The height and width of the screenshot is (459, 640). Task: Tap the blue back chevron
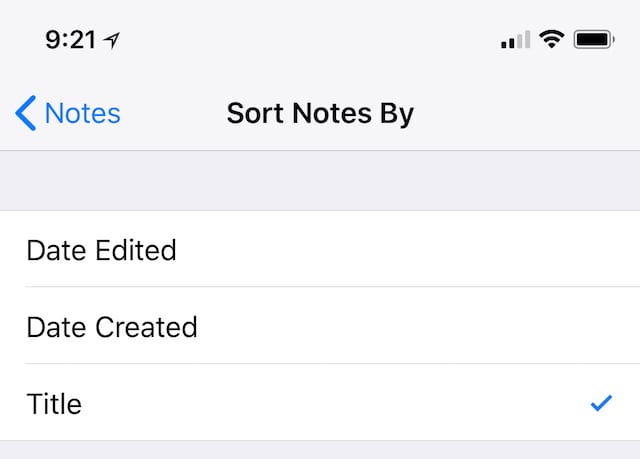tap(26, 113)
